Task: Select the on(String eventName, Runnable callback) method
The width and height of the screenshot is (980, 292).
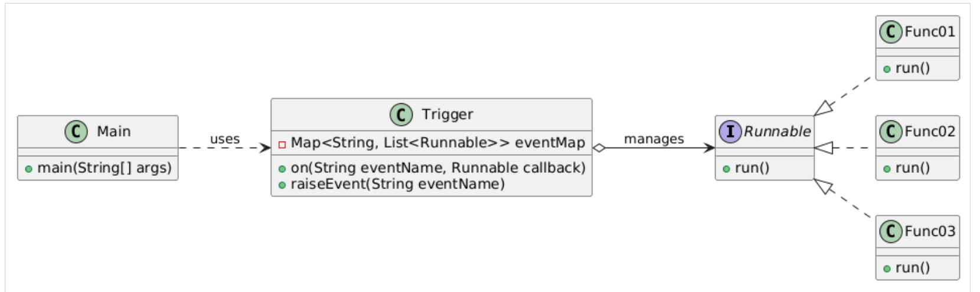Action: pyautogui.click(x=438, y=168)
